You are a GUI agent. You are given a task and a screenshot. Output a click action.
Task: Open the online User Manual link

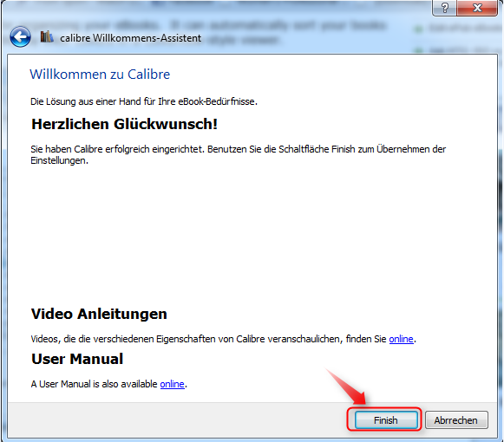(x=172, y=384)
